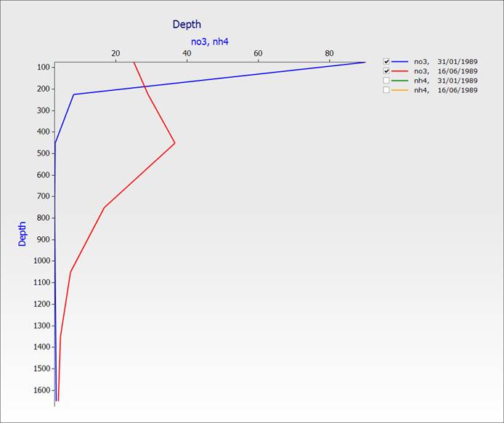Uncheck the no3, 16/06/1989 series checkbox
This screenshot has height=423, width=504.
point(386,71)
